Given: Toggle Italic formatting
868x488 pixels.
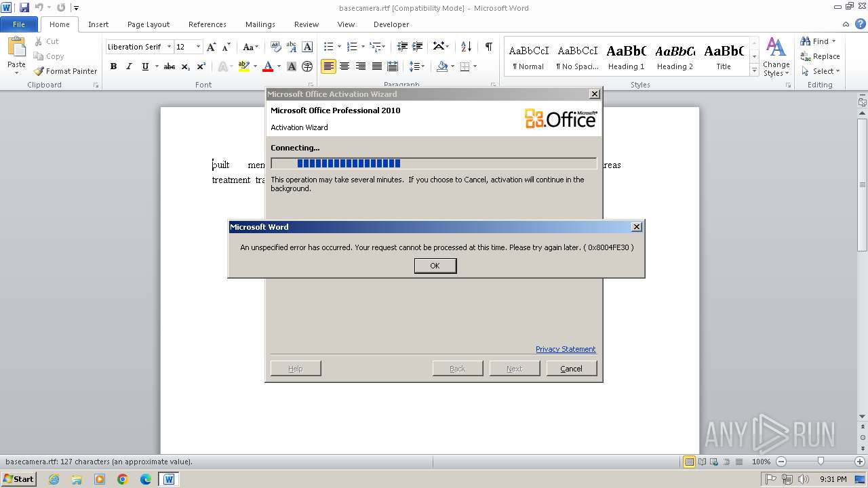Looking at the screenshot, I should (x=129, y=66).
